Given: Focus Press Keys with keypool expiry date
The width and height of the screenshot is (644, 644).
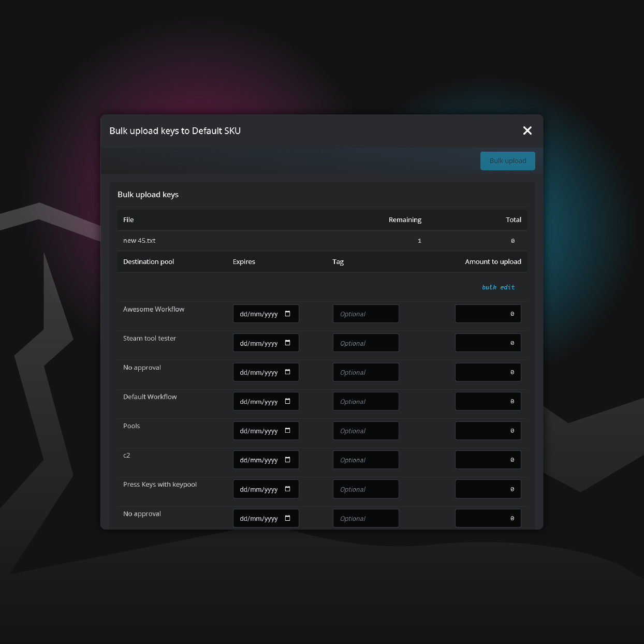Looking at the screenshot, I should click(266, 489).
